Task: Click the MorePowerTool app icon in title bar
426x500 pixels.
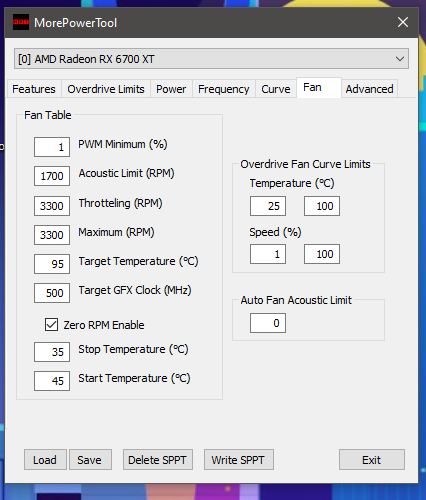Action: click(21, 22)
